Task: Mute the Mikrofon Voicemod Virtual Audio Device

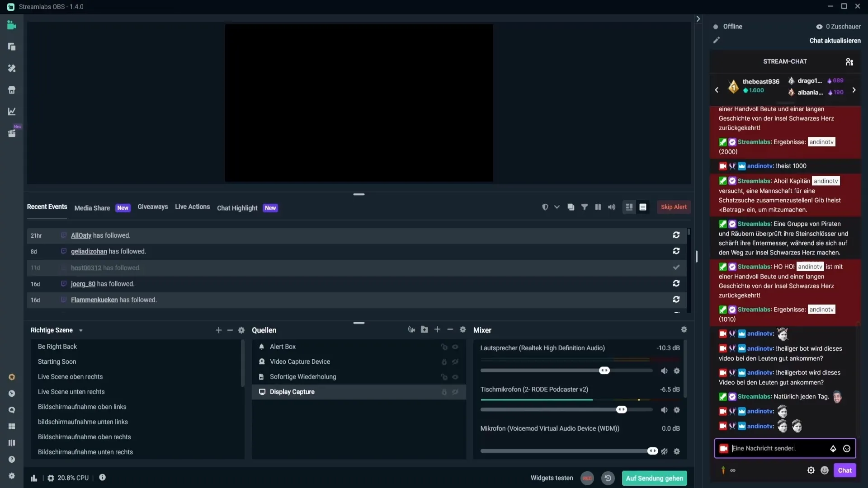Action: coord(664,450)
